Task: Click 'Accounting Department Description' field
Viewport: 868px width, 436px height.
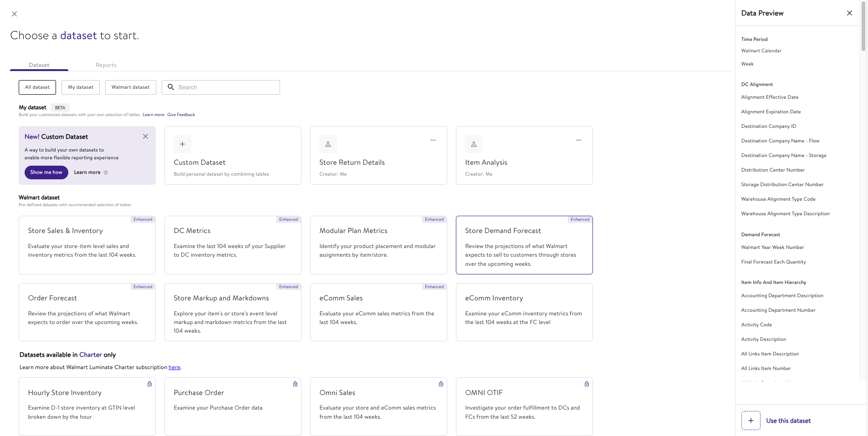Action: tap(782, 296)
